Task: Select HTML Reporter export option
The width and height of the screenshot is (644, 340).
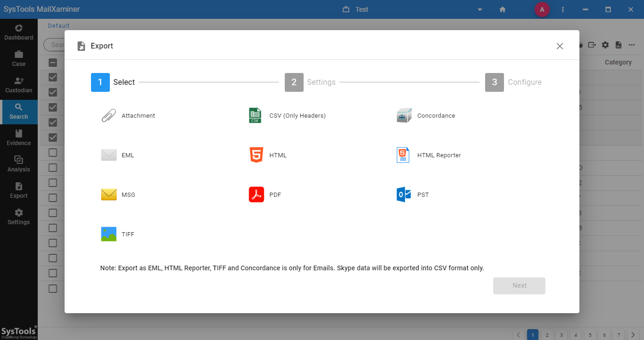Action: point(429,155)
